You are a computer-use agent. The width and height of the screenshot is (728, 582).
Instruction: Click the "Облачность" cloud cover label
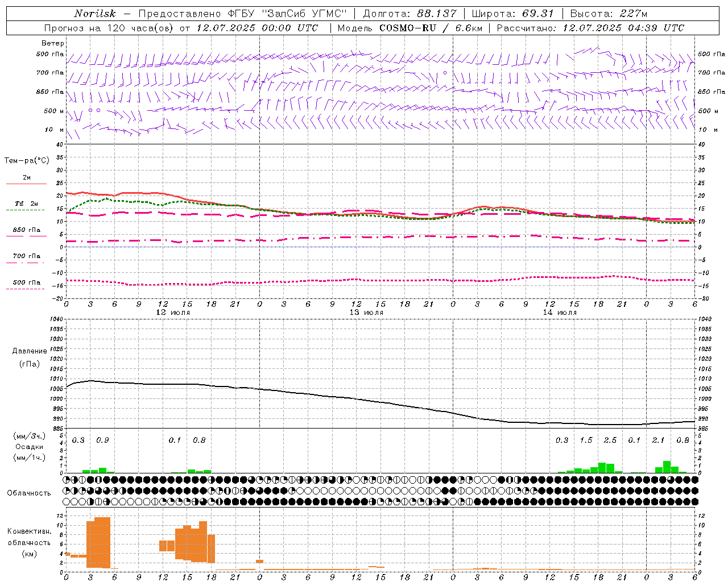(29, 493)
